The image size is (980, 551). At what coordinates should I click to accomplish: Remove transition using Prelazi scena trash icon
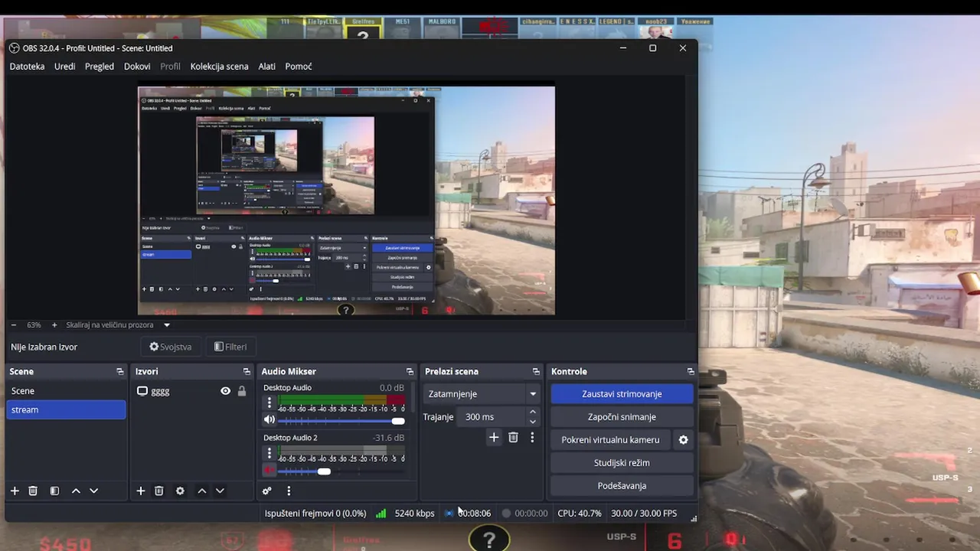pos(513,437)
